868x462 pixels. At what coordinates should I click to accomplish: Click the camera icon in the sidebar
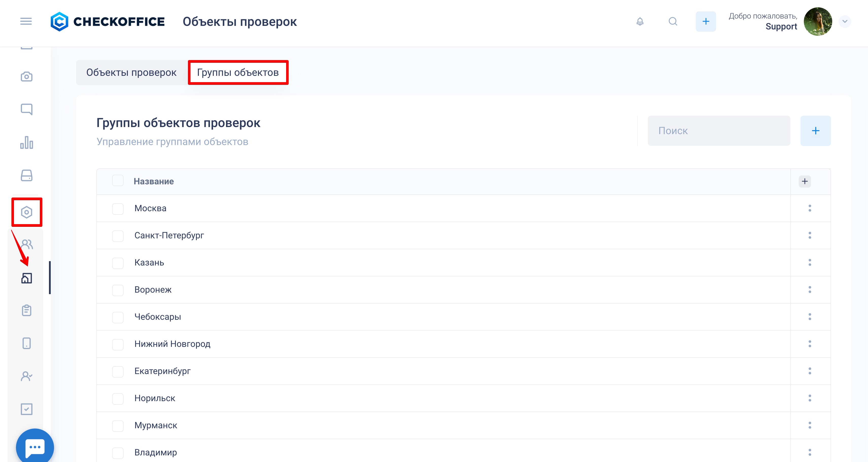coord(27,76)
